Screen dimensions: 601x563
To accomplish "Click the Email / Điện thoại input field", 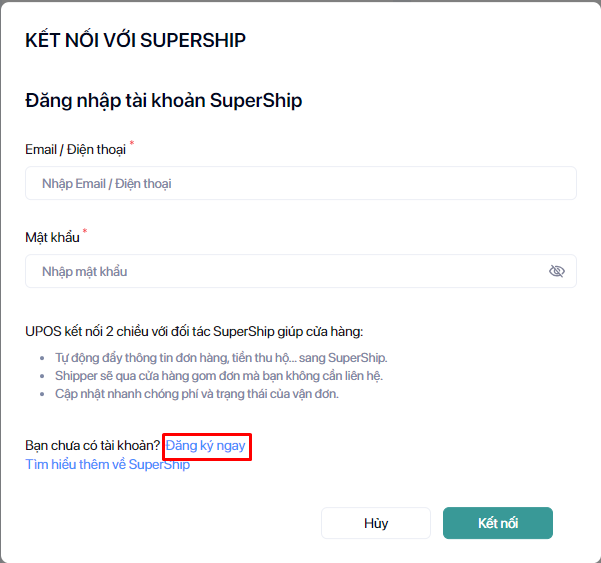I will [300, 184].
